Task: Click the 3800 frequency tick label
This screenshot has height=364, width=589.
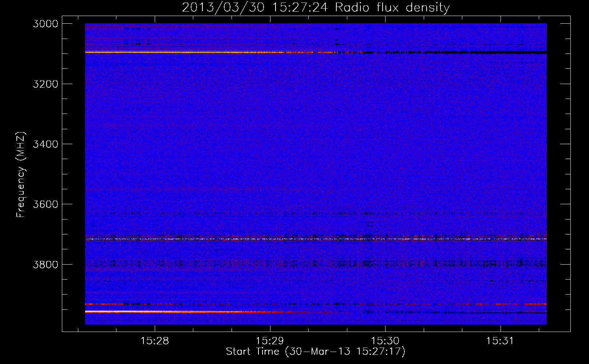Action: click(x=46, y=264)
